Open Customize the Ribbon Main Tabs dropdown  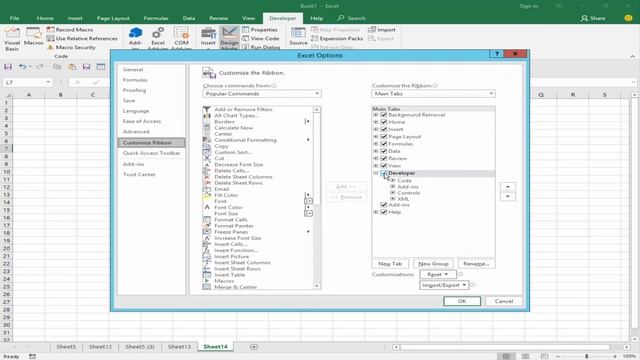(433, 94)
